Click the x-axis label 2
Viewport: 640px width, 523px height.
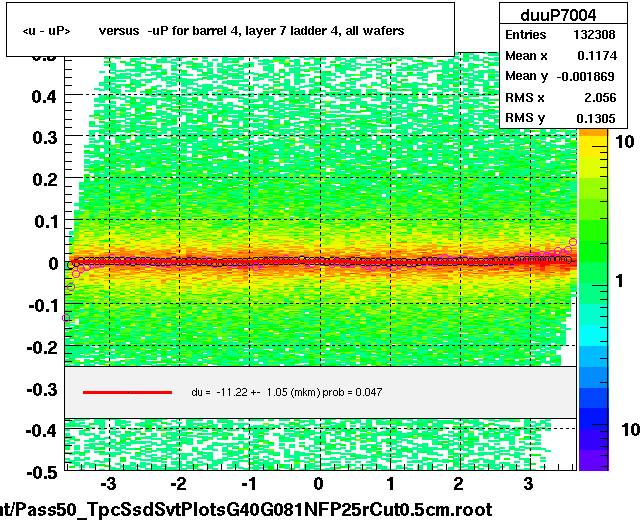(x=459, y=484)
